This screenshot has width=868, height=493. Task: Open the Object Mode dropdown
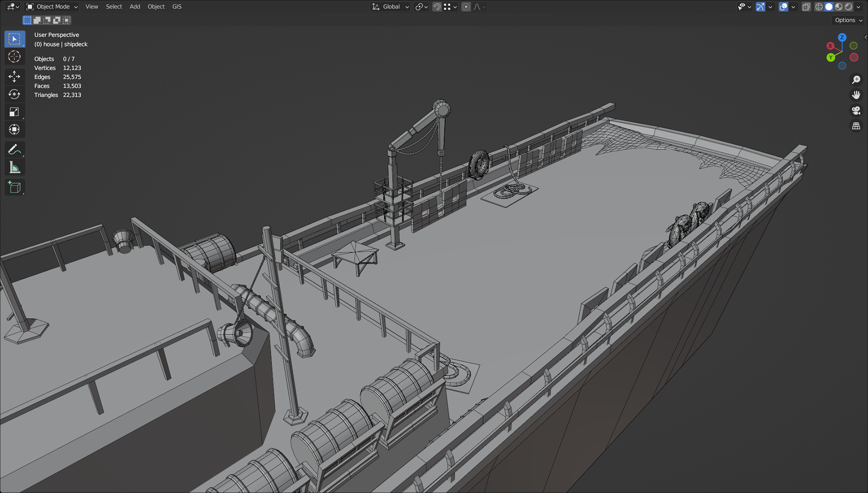(52, 7)
